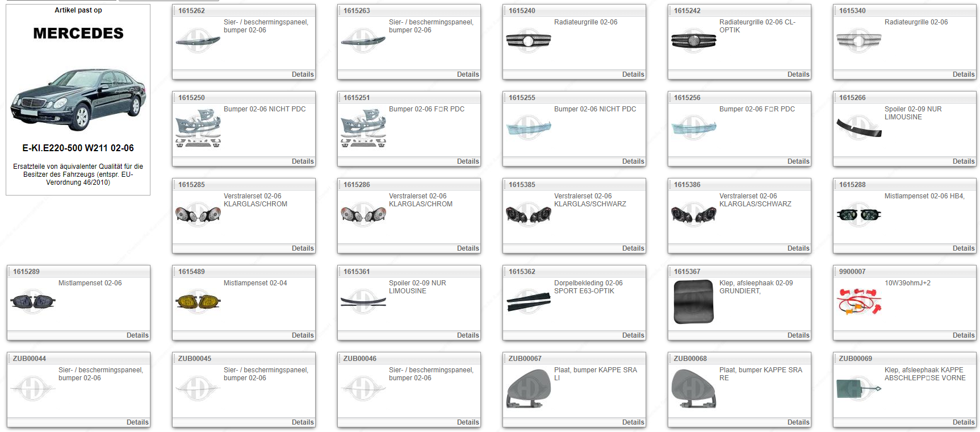Click the light-blue bumper image 1615255
980x432 pixels.
[529, 128]
